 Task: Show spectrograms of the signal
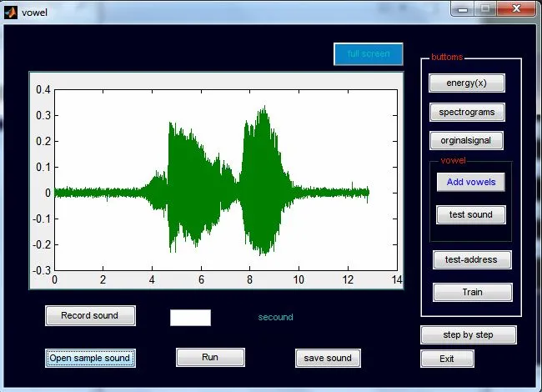[467, 112]
